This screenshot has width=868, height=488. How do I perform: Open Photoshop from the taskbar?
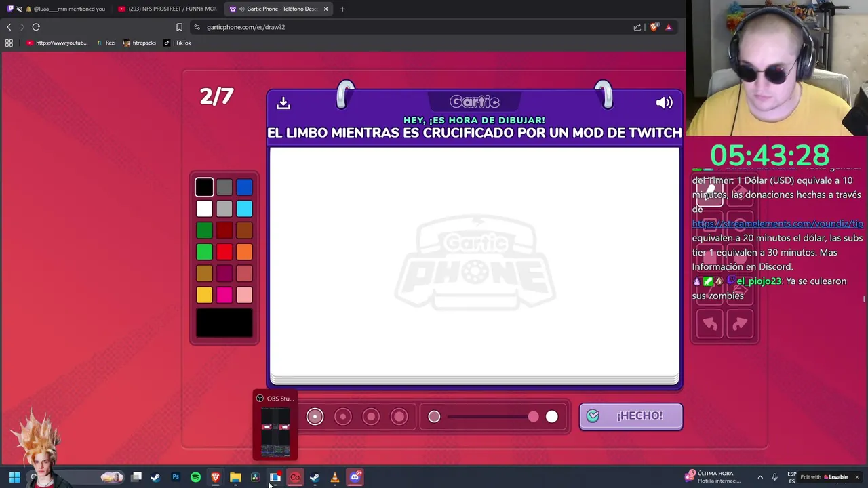tap(176, 477)
